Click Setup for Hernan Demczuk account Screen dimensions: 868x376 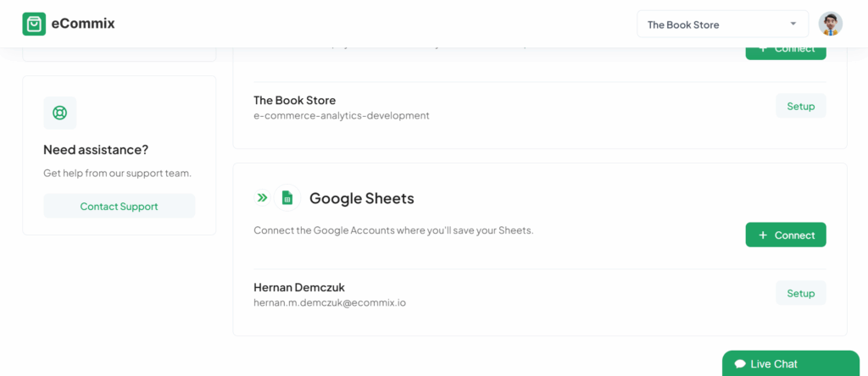pyautogui.click(x=800, y=293)
